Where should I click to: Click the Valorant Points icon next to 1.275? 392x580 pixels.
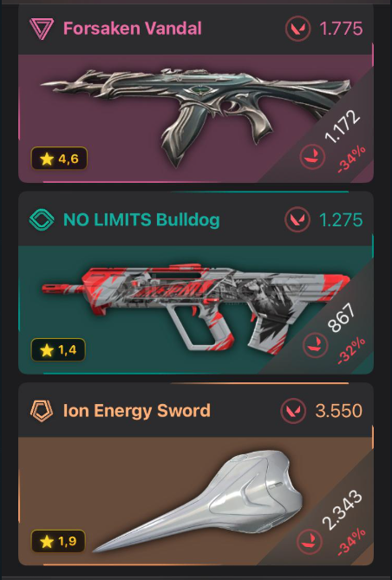tap(297, 219)
